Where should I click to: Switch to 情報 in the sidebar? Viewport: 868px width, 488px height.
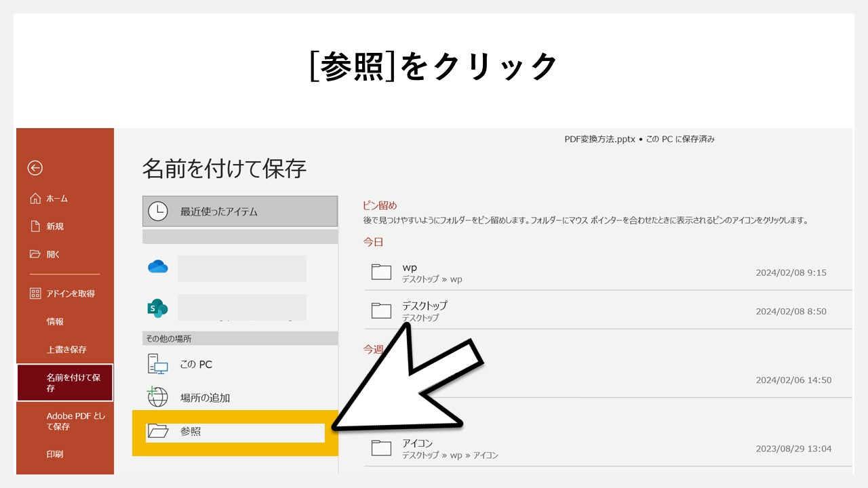[56, 321]
